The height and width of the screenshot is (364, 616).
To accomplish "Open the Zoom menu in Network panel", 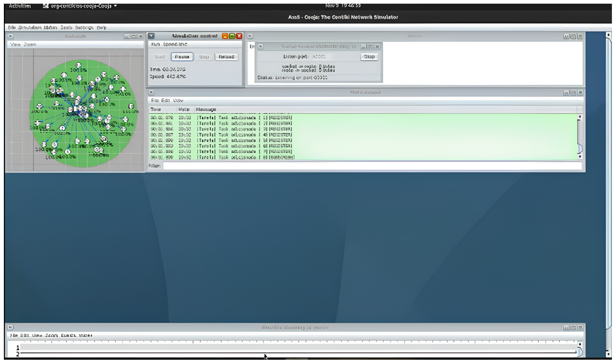I will pos(30,45).
